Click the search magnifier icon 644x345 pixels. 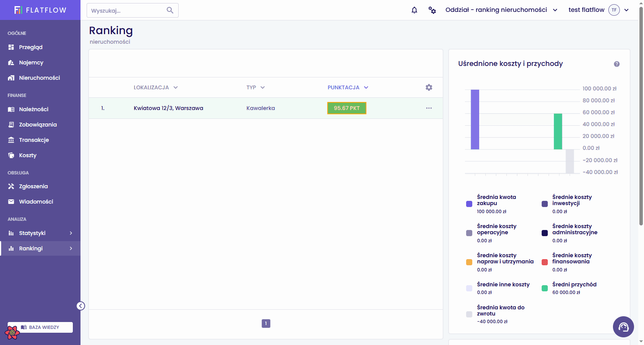(x=170, y=10)
